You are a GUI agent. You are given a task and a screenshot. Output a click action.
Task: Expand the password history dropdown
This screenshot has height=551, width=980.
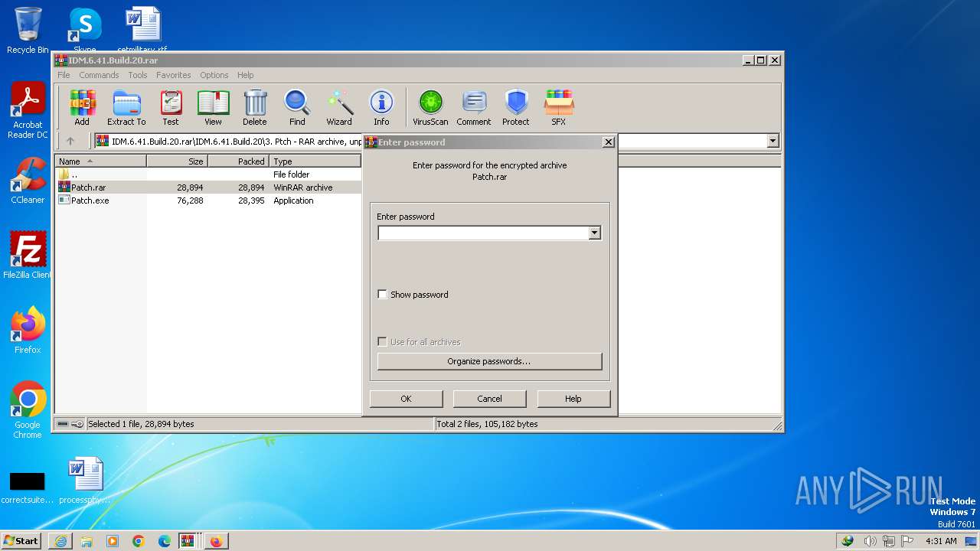(595, 233)
